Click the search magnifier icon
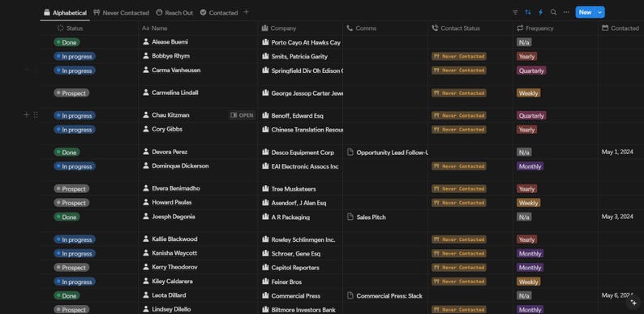Image resolution: width=644 pixels, height=314 pixels. pos(553,12)
